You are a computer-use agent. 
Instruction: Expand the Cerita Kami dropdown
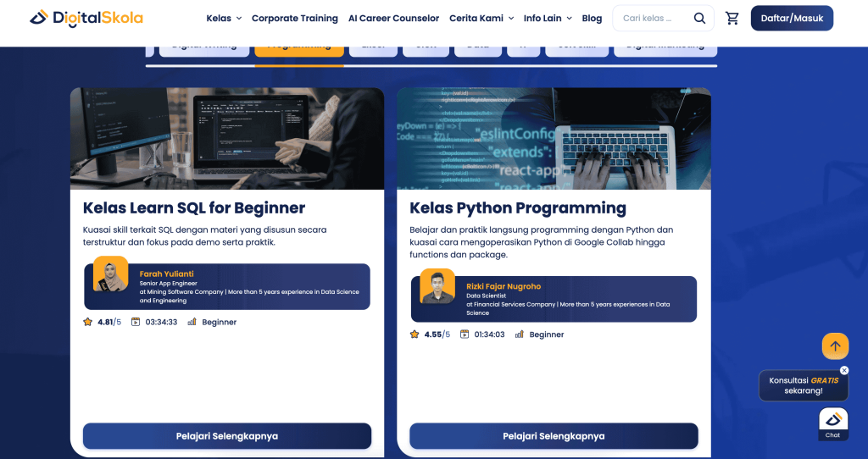coord(481,19)
